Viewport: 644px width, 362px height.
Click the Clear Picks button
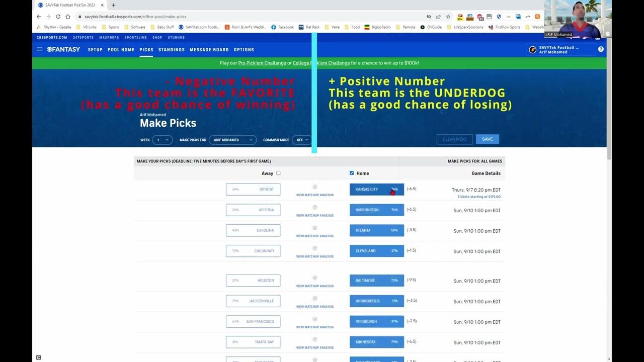[455, 139]
